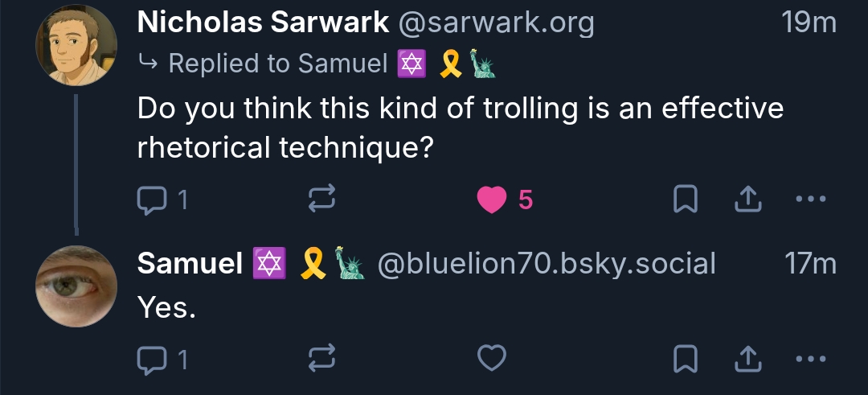Like Samuel's "Yes." post
The image size is (868, 395).
pyautogui.click(x=491, y=359)
